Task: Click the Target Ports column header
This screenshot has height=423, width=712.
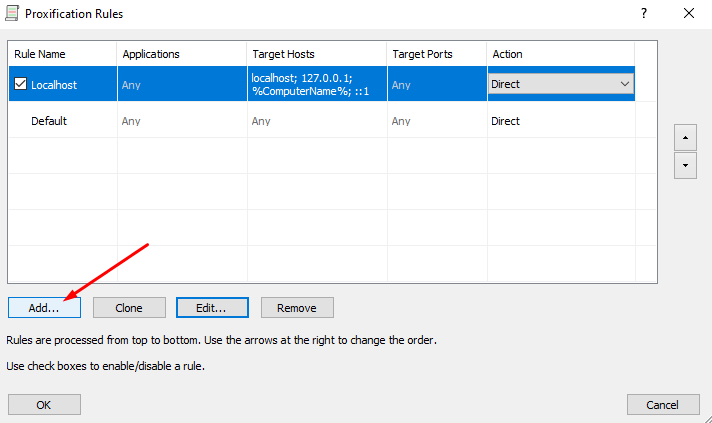Action: 437,54
